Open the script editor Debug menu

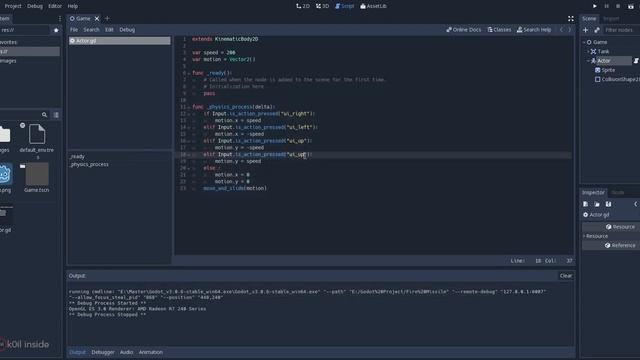coord(127,30)
